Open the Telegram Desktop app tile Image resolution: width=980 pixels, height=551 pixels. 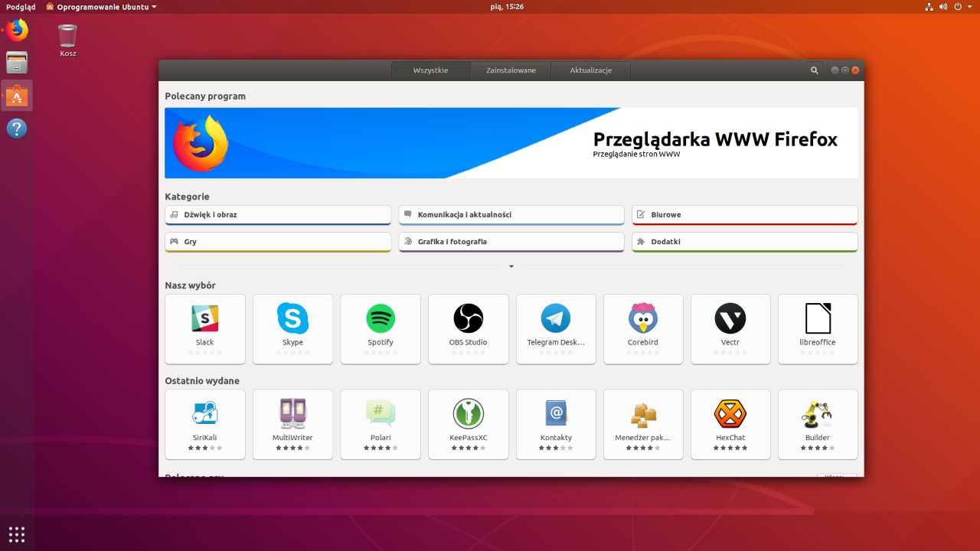[556, 329]
